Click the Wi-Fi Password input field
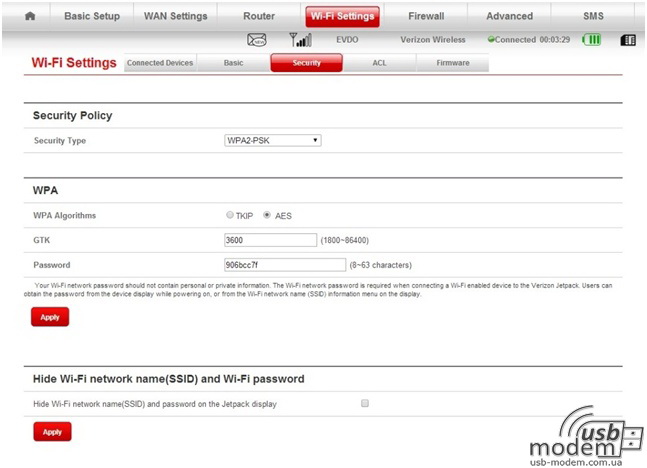This screenshot has width=647, height=468. tap(285, 265)
